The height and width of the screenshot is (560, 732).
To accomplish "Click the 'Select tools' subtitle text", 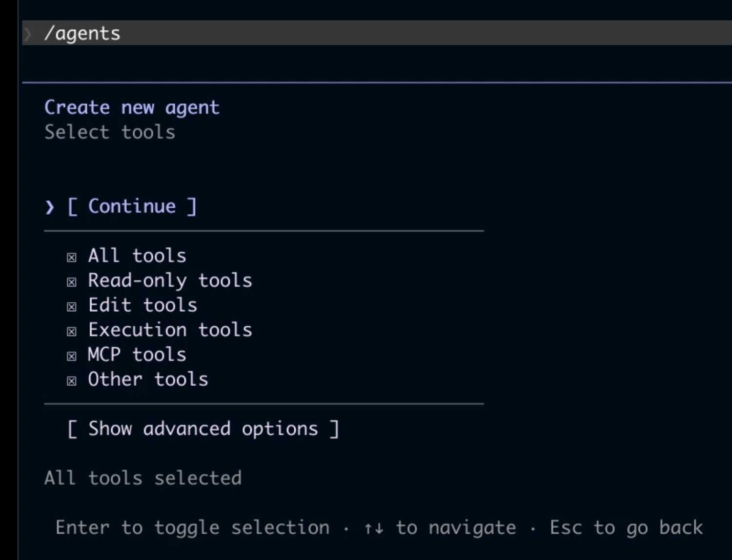I will tap(110, 132).
